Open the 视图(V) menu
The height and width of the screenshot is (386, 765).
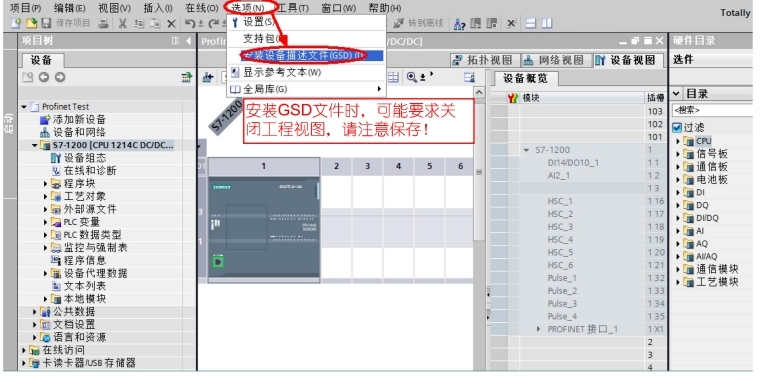[x=115, y=8]
